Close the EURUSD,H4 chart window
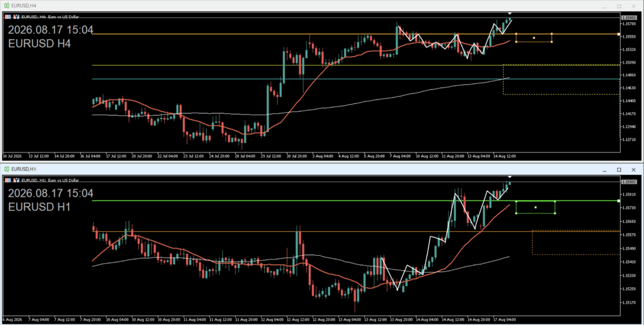This screenshot has height=325, width=644. [x=633, y=6]
